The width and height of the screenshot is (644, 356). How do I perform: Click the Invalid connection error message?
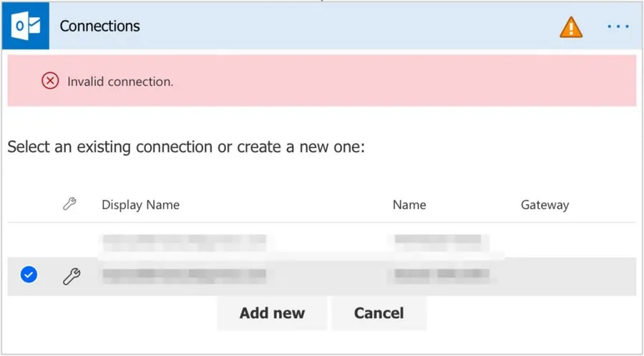[120, 82]
